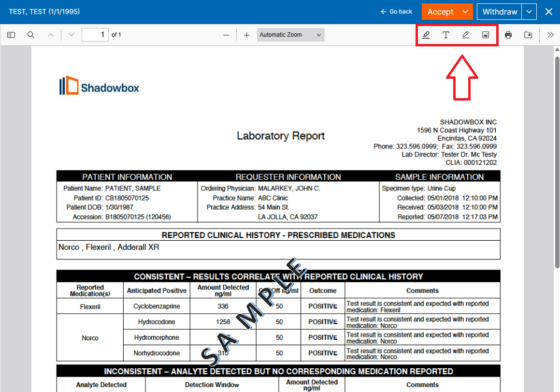
Task: Click the Norhydrocodone table cell
Action: 157,353
